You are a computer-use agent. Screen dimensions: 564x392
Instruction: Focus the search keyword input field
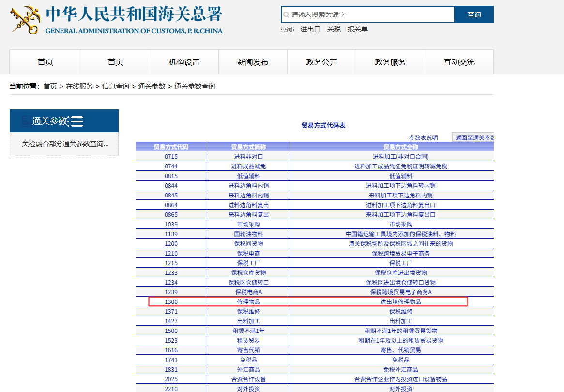pos(367,15)
